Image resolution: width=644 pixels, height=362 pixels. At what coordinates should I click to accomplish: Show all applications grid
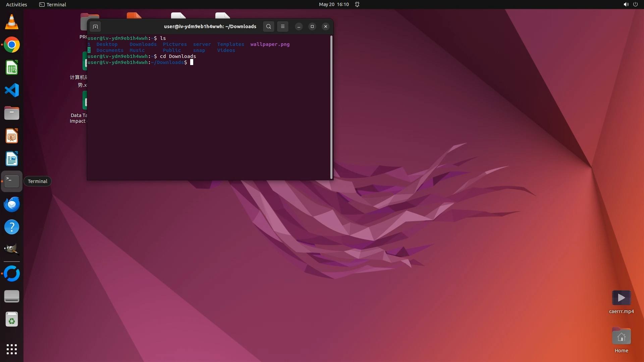[x=12, y=349]
